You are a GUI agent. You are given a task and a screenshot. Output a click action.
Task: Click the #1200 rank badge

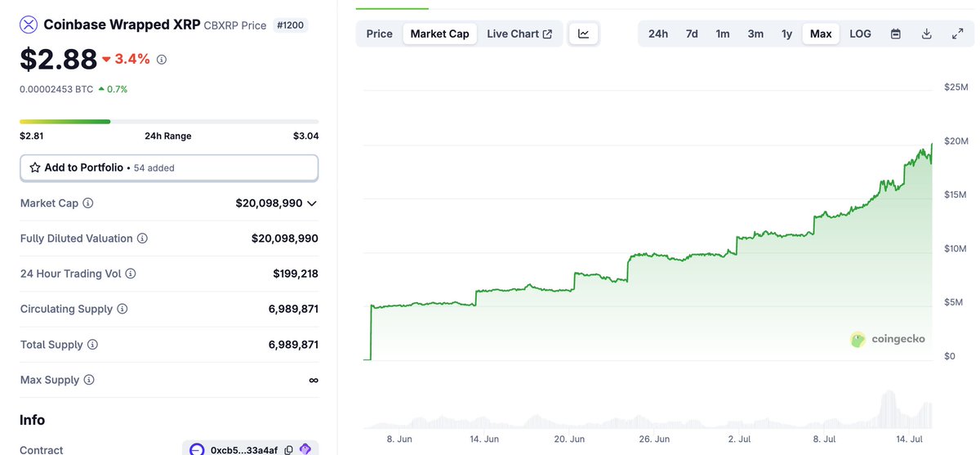point(290,25)
